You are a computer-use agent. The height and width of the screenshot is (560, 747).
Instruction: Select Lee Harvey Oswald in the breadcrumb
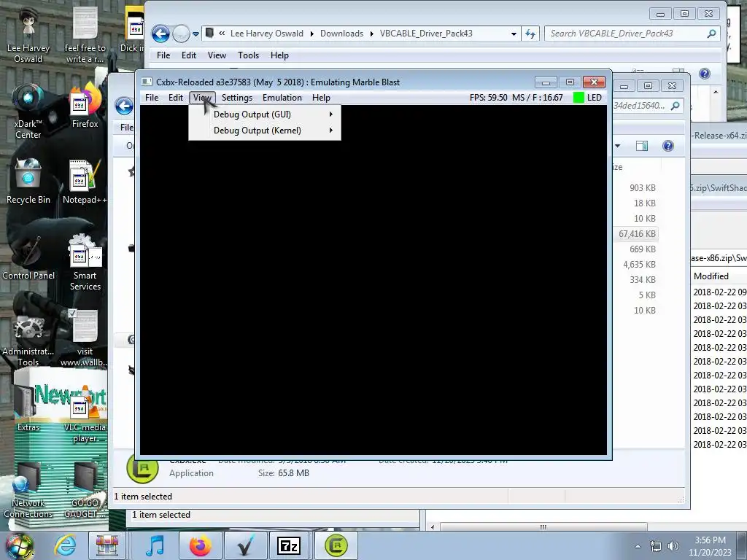click(x=267, y=34)
